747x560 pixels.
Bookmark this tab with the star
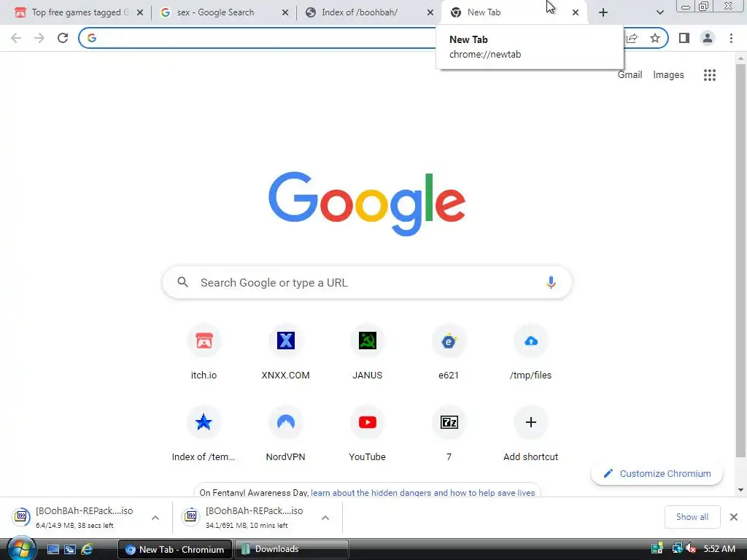[655, 38]
